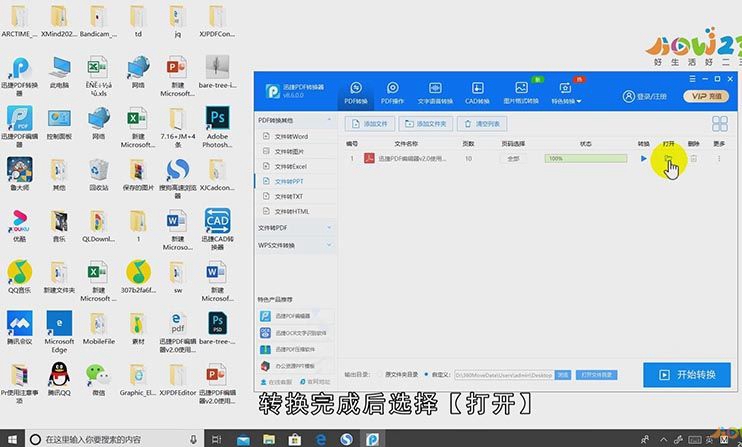The width and height of the screenshot is (742, 447).
Task: Click the 官网地址 link
Action: [315, 382]
